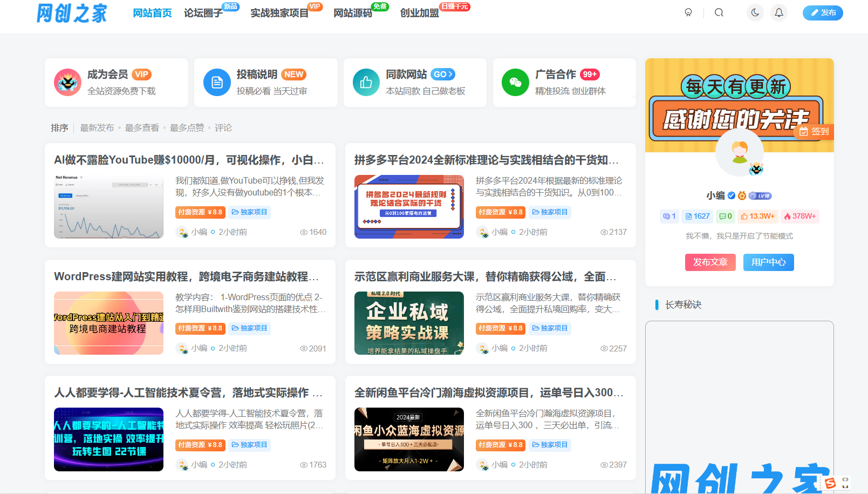The height and width of the screenshot is (494, 868).
Task: Click the likes stat 13.3W+
Action: 757,216
